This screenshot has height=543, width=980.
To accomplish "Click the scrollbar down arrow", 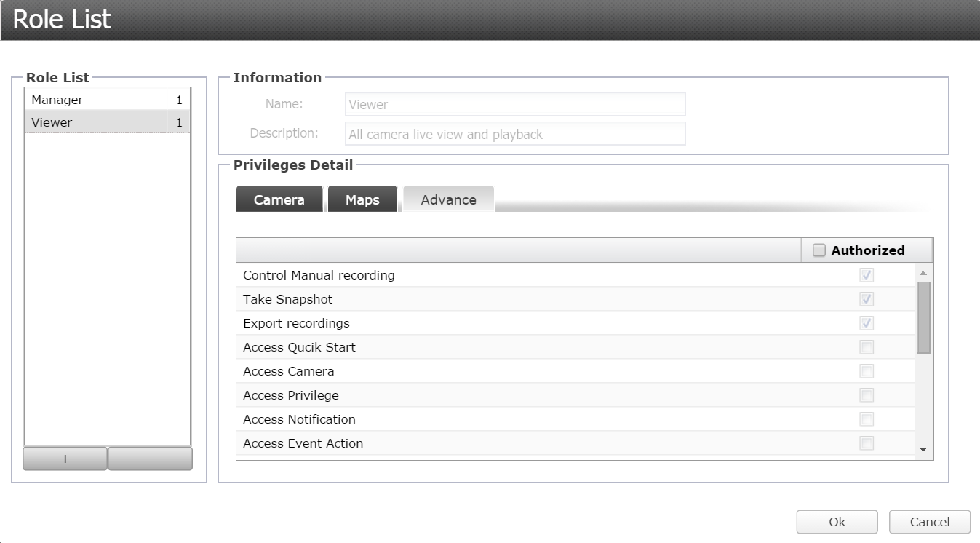I will [923, 450].
